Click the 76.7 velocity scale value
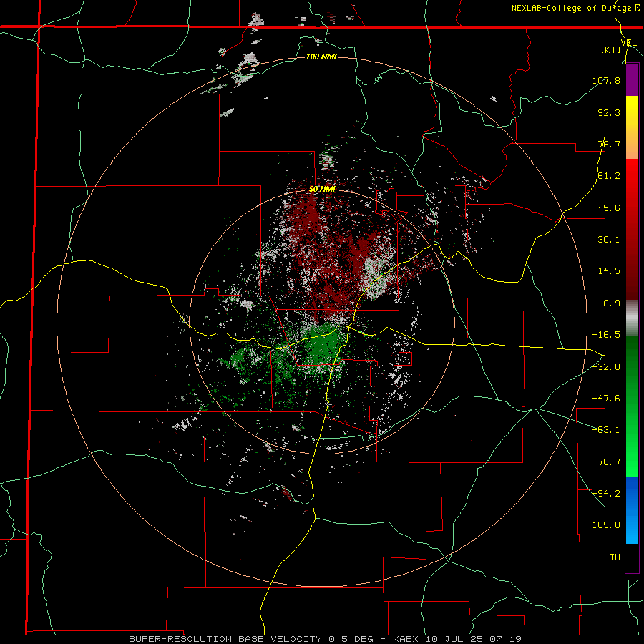 point(609,144)
